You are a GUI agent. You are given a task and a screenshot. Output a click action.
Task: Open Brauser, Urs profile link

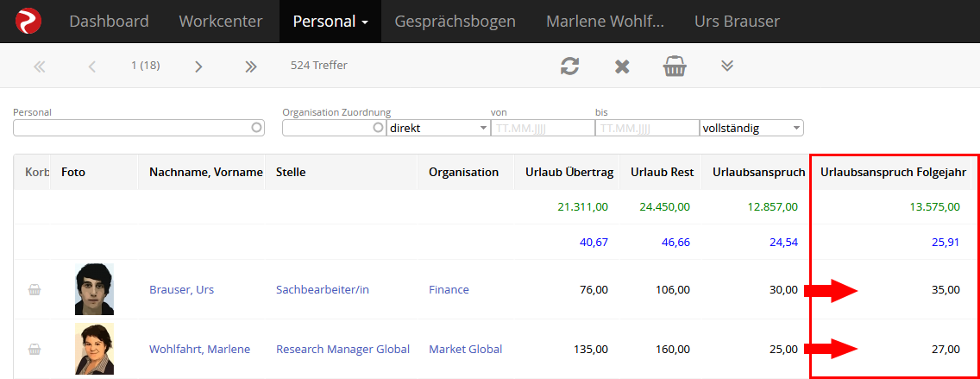click(181, 289)
